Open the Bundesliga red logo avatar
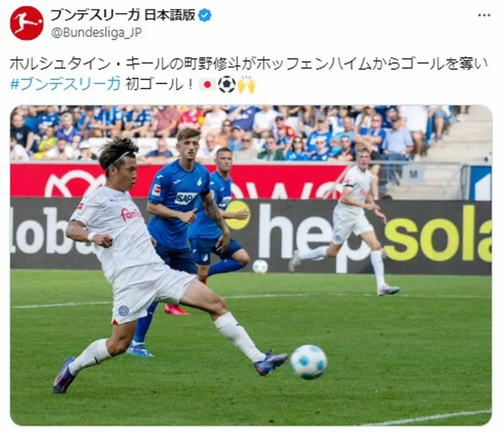Viewport: 504px width, 432px height. click(26, 23)
